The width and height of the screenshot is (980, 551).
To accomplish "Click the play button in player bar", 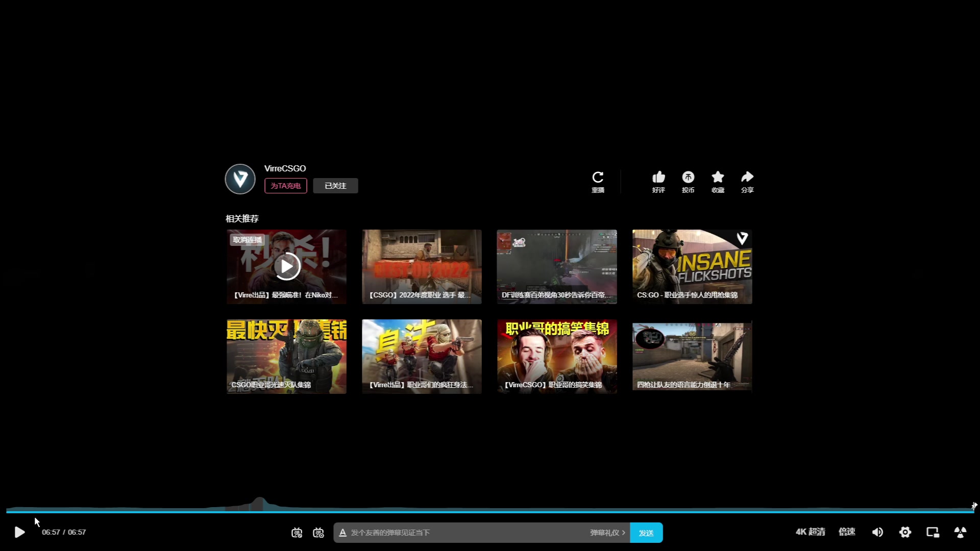I will (x=19, y=533).
